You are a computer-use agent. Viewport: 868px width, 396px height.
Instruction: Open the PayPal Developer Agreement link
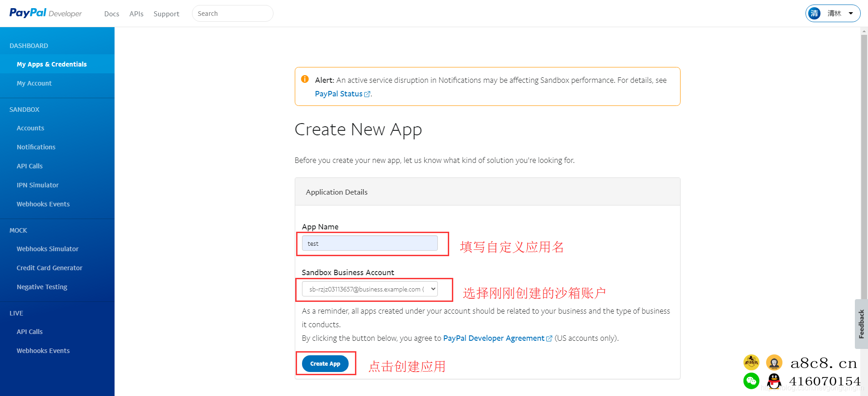coord(494,338)
